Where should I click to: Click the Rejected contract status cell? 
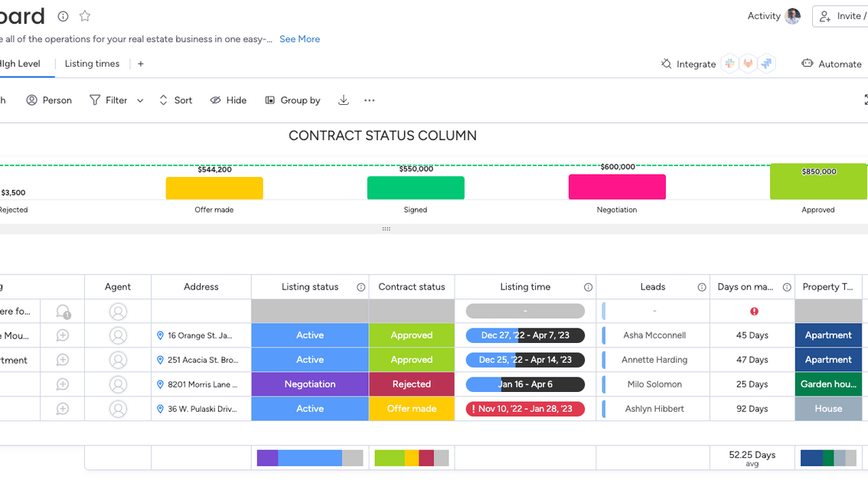pos(412,384)
